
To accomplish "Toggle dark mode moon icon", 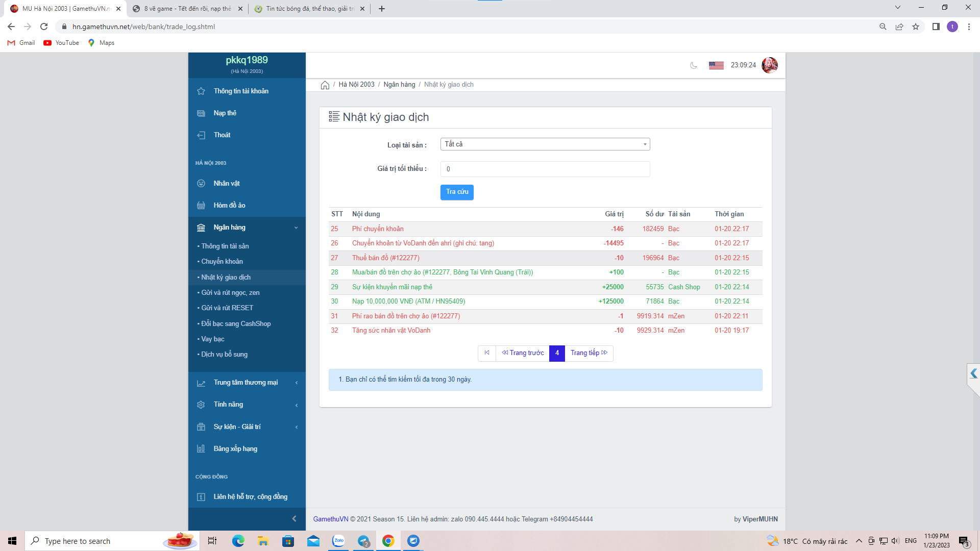I will (693, 65).
